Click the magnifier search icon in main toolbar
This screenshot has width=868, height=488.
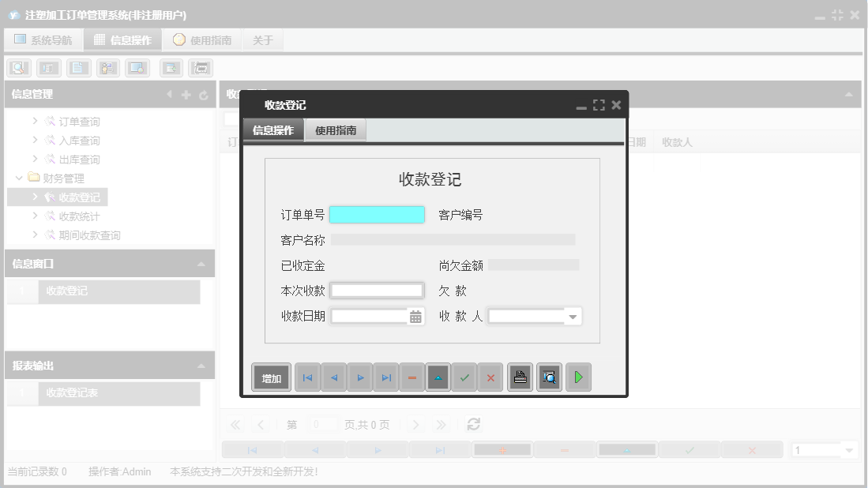pyautogui.click(x=17, y=68)
